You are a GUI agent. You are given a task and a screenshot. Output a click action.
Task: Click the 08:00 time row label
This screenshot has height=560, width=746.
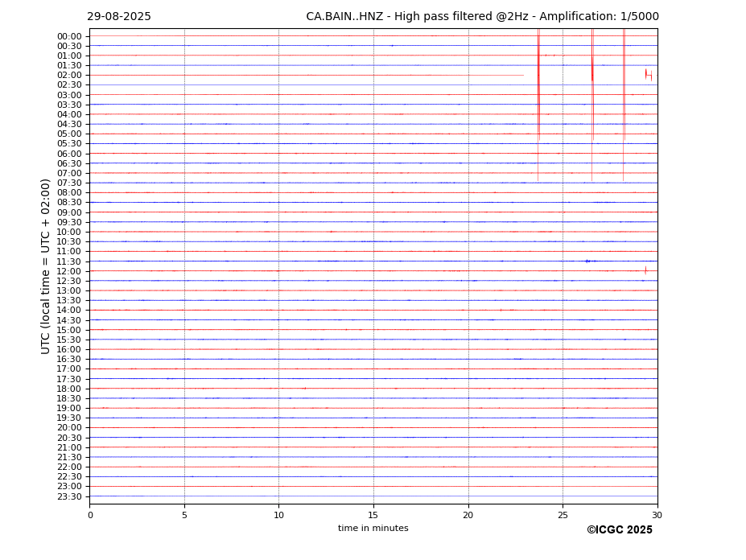(x=69, y=192)
